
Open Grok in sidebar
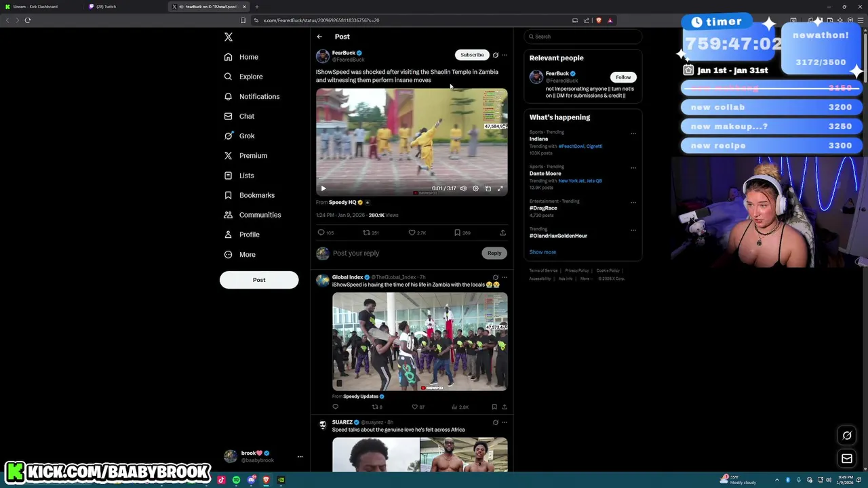[x=239, y=136]
